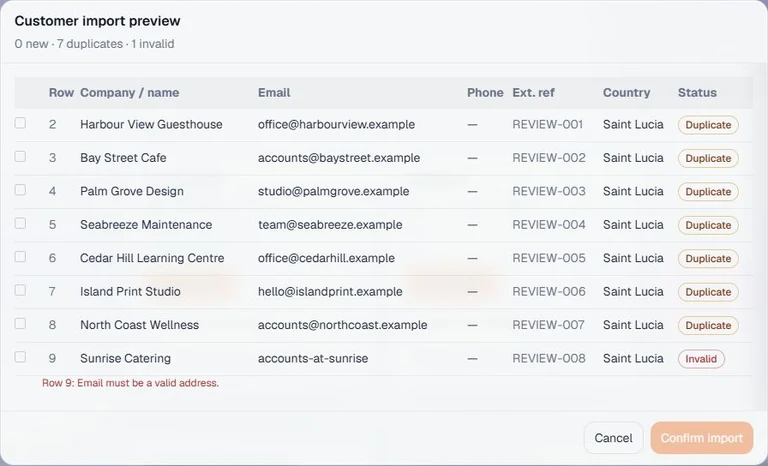Click the Status column header
768x466 pixels.
[x=697, y=93]
